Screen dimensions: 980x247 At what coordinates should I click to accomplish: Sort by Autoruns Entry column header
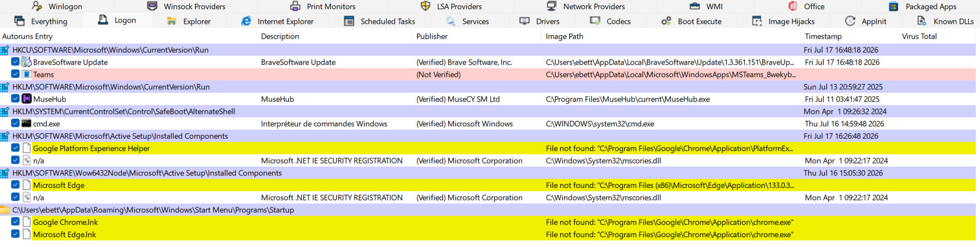tap(128, 36)
